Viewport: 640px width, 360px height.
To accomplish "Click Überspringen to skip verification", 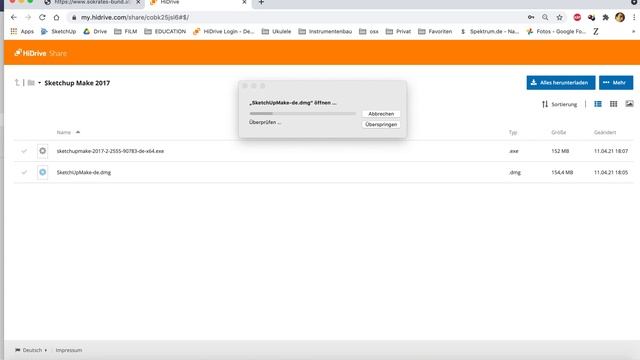I will point(381,124).
